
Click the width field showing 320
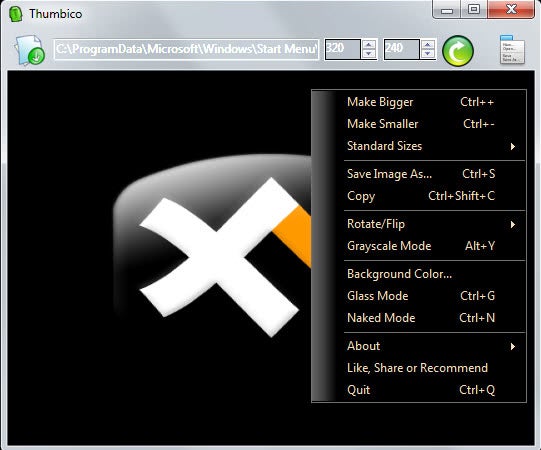coord(342,49)
